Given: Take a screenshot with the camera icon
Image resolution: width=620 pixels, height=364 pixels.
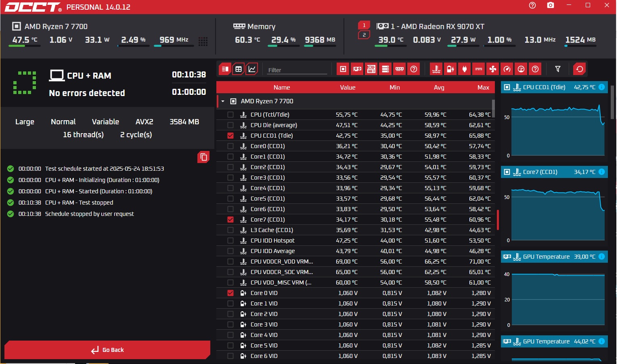Looking at the screenshot, I should [x=551, y=6].
